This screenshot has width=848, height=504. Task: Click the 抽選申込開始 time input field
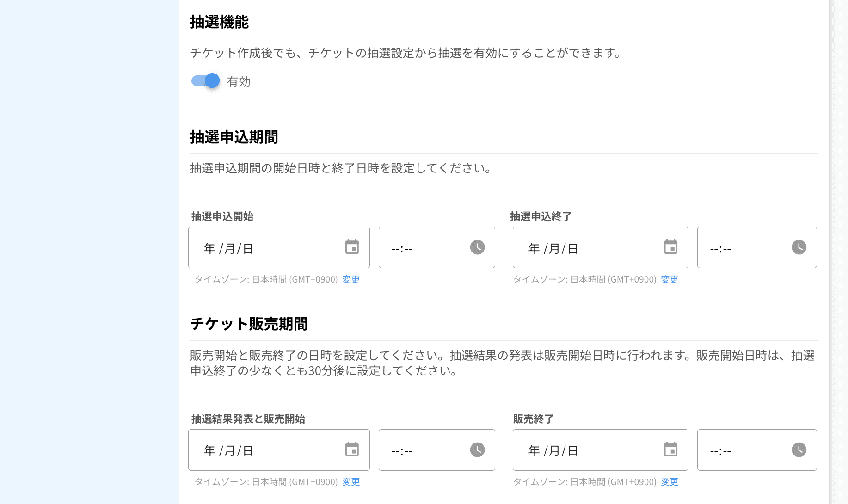point(421,247)
